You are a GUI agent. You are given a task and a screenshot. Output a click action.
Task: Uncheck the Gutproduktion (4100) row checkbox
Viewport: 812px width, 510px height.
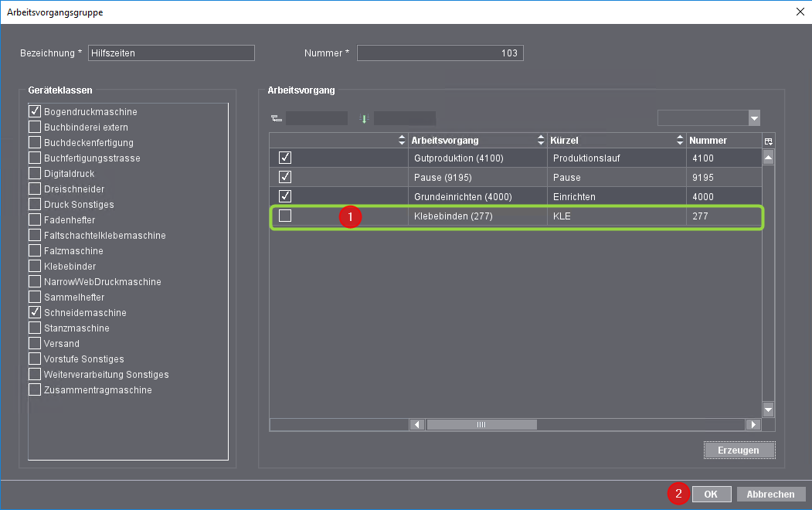point(285,158)
